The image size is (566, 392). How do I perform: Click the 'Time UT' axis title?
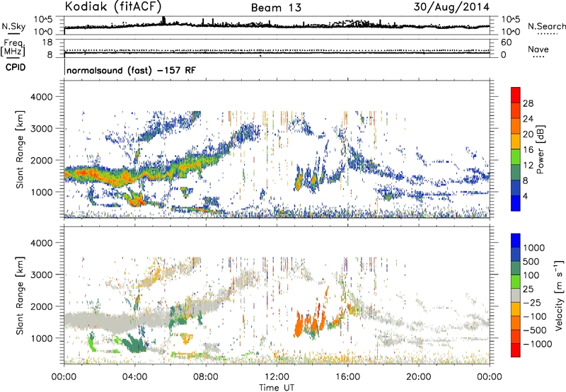coord(277,388)
